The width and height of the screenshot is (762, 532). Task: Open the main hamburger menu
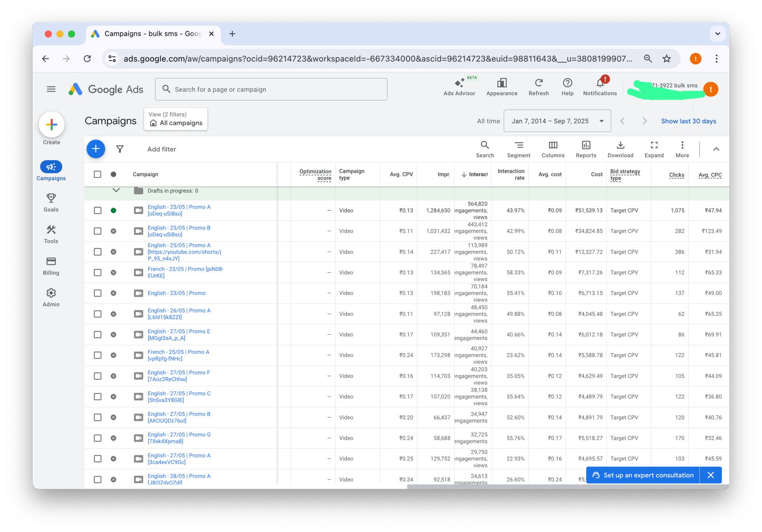51,89
